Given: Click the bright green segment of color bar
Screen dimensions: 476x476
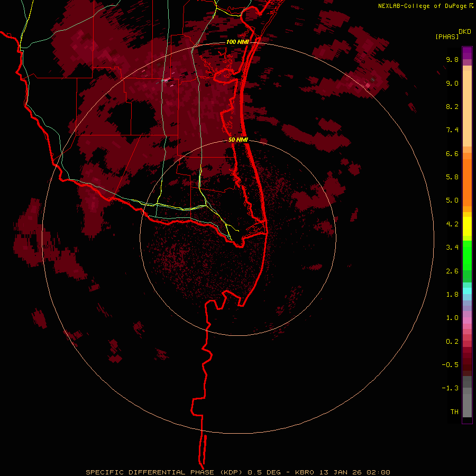Looking at the screenshot, I should [467, 255].
